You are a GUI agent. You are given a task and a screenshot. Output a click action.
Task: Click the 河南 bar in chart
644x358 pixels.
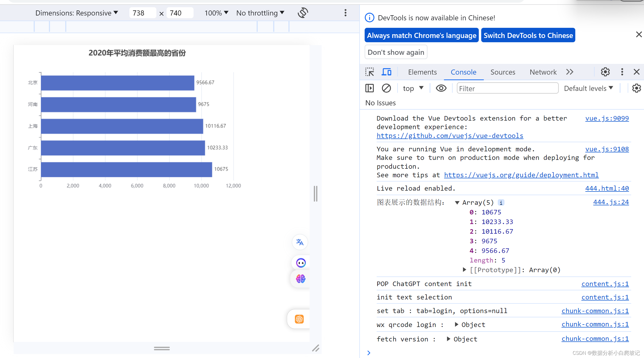click(118, 105)
